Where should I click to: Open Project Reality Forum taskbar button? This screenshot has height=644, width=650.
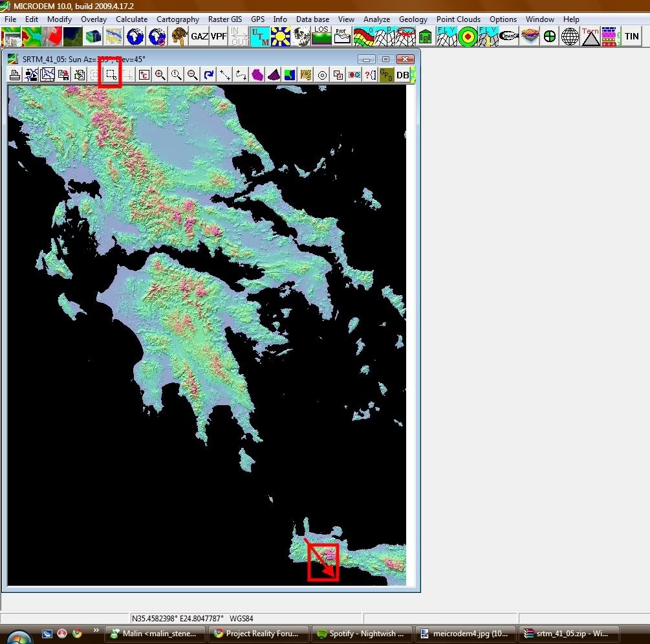point(257,634)
